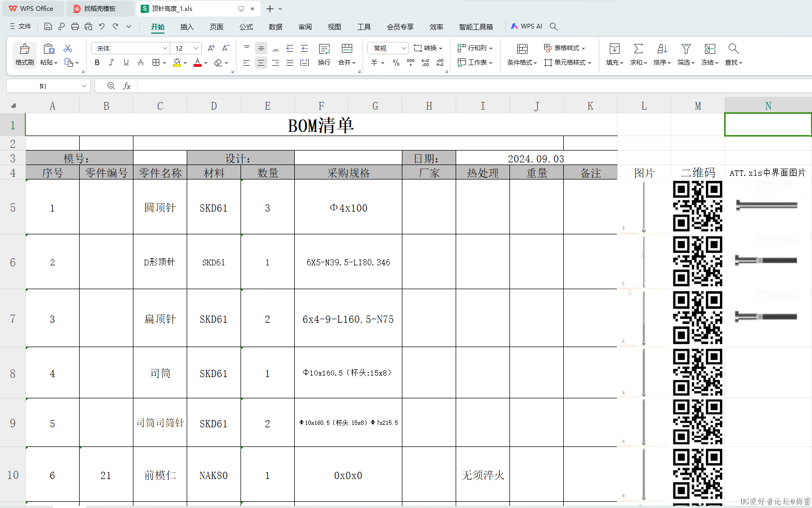
Task: Click the Sort (排序) icon
Action: [662, 49]
